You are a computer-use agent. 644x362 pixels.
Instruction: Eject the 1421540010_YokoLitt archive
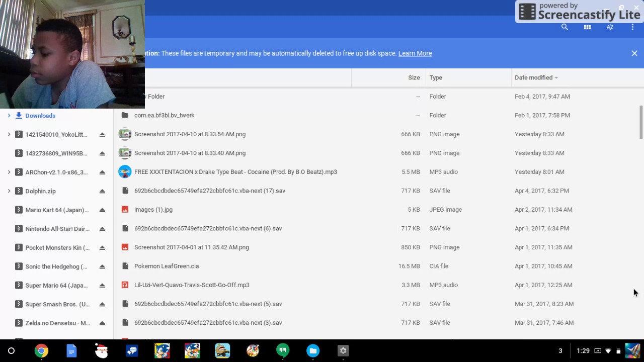point(102,134)
